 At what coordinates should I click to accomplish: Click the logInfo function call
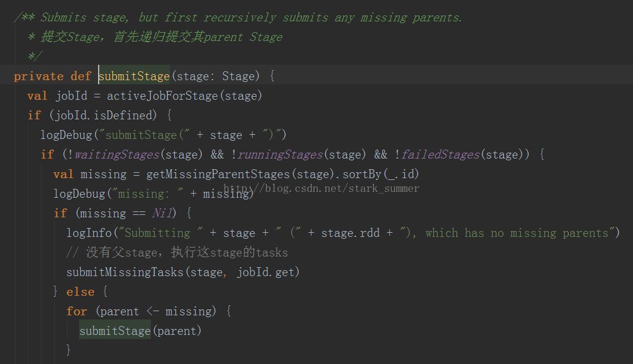(x=89, y=233)
